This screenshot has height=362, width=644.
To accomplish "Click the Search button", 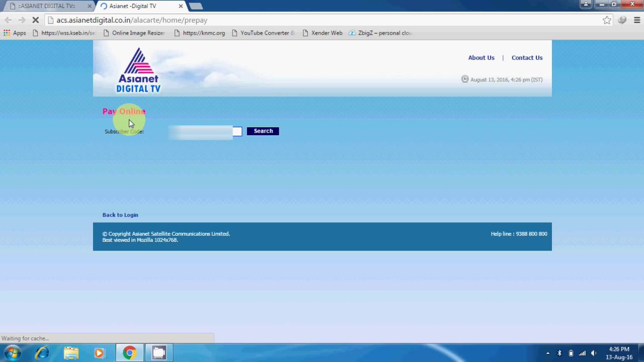I will click(x=263, y=131).
